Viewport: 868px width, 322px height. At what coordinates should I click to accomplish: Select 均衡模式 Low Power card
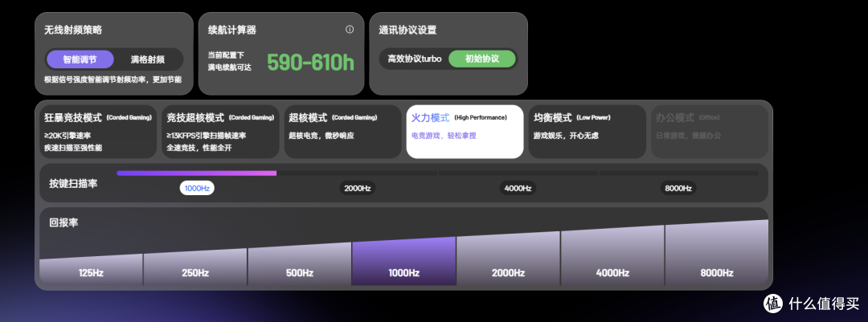(x=588, y=132)
